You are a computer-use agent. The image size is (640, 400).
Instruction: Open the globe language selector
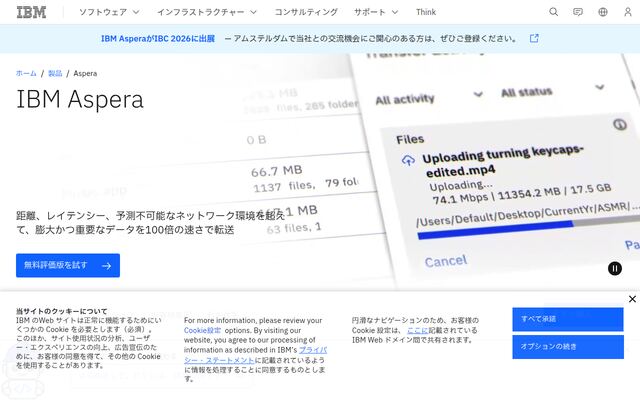(603, 12)
